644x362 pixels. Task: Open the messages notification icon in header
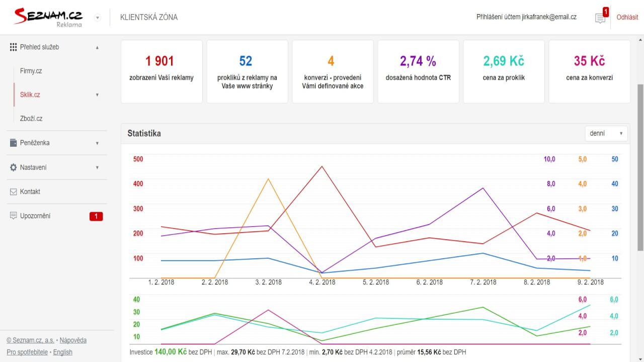(600, 19)
